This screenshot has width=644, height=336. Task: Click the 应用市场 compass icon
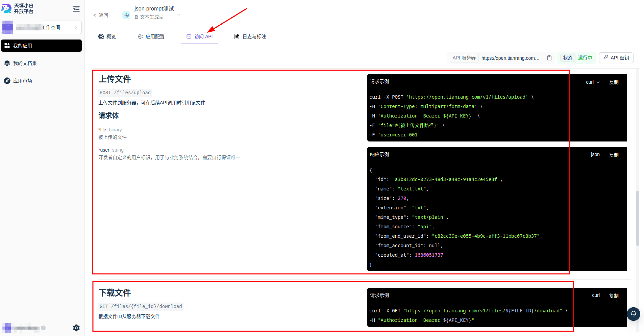tap(7, 81)
